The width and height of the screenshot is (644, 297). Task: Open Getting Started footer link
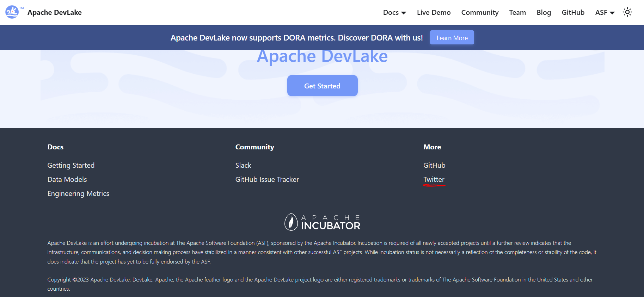pos(71,165)
